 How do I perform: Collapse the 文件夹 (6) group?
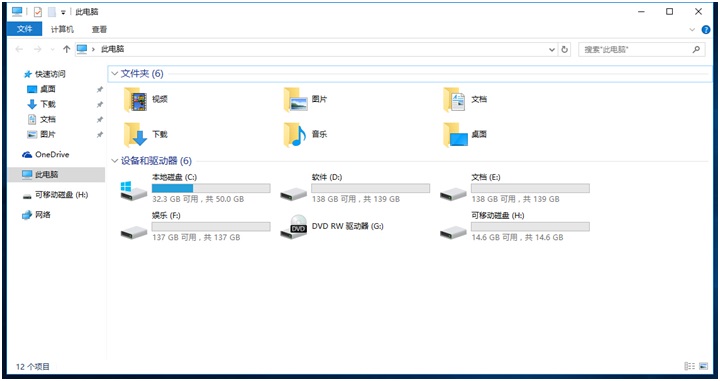(x=115, y=73)
